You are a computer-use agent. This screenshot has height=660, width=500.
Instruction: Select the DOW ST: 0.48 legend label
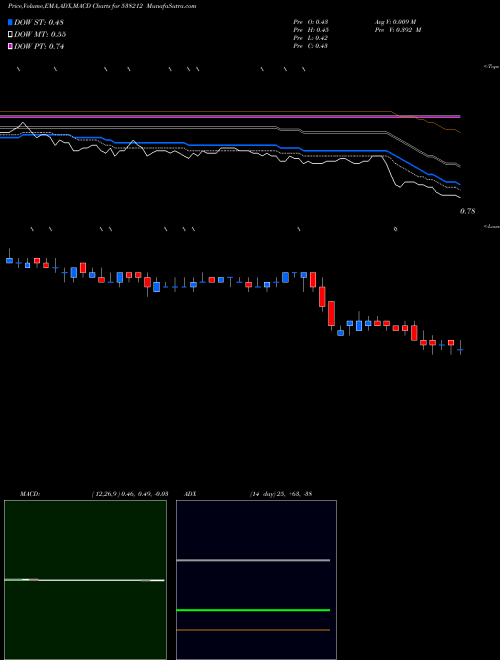39,22
